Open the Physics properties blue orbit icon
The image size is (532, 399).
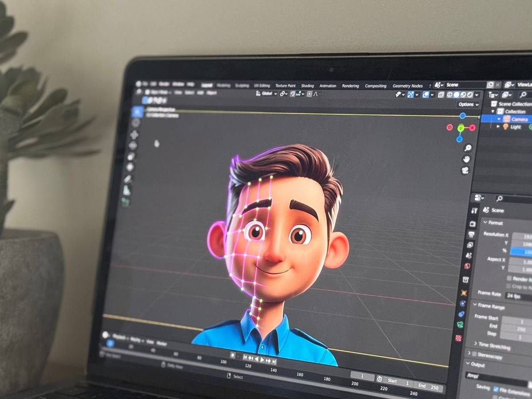point(463,304)
